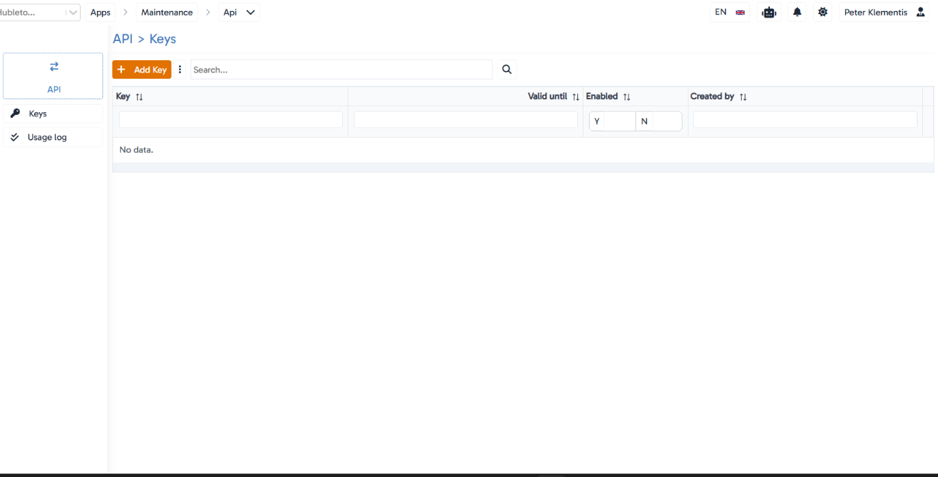This screenshot has height=477, width=938.
Task: Click the user profile icon
Action: coord(920,12)
